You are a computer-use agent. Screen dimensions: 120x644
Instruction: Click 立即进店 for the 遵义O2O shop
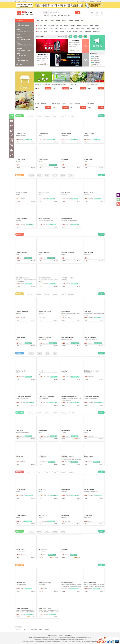[101, 88]
